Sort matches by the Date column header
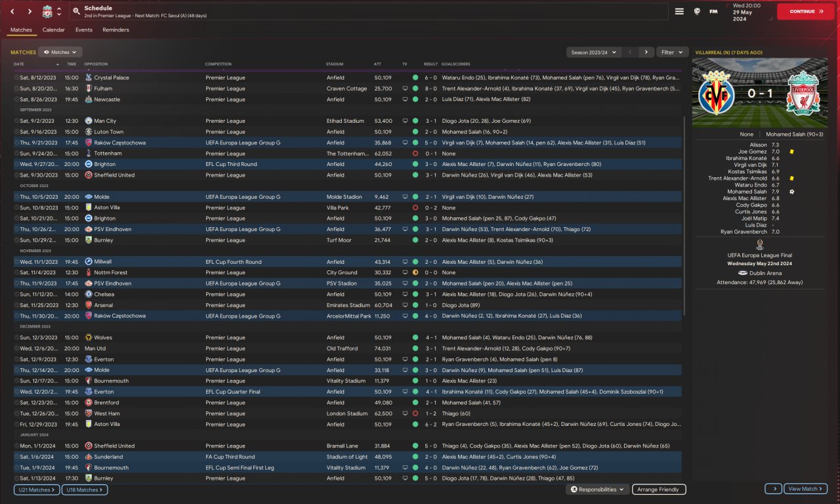 (18, 64)
